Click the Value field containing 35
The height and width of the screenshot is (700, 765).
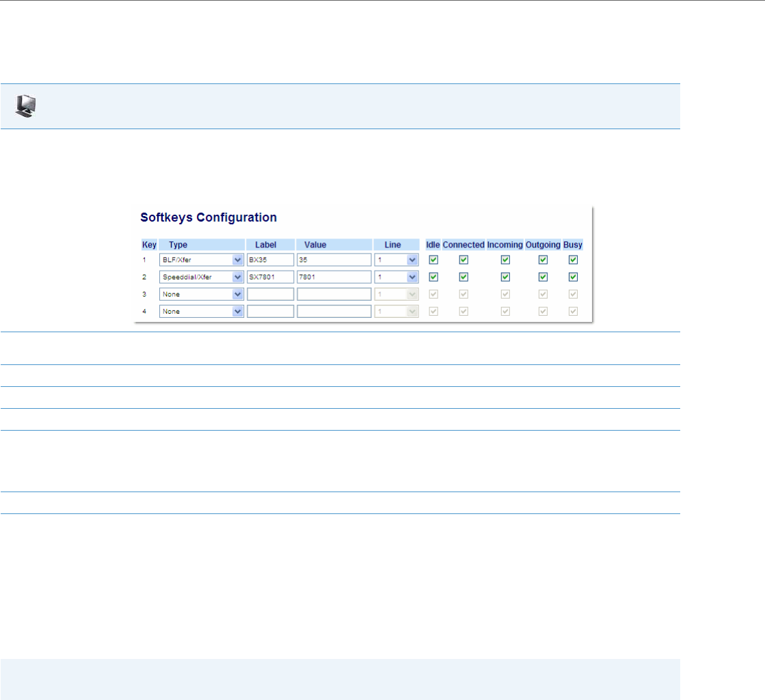point(334,260)
